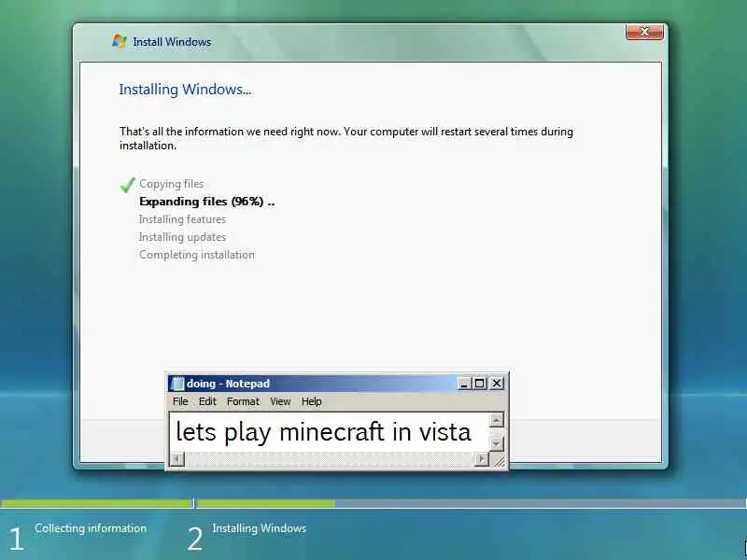
Task: Click Notepad resize grip corner
Action: pyautogui.click(x=498, y=459)
